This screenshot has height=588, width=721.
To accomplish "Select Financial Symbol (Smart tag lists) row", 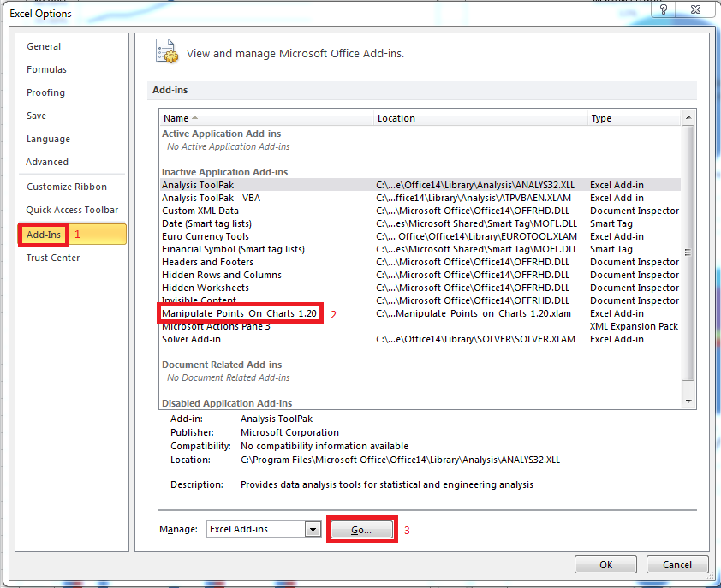I will (420, 249).
